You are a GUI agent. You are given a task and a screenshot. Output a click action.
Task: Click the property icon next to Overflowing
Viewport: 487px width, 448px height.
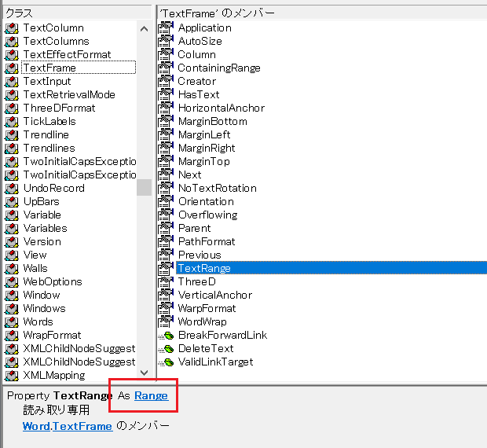pos(166,215)
